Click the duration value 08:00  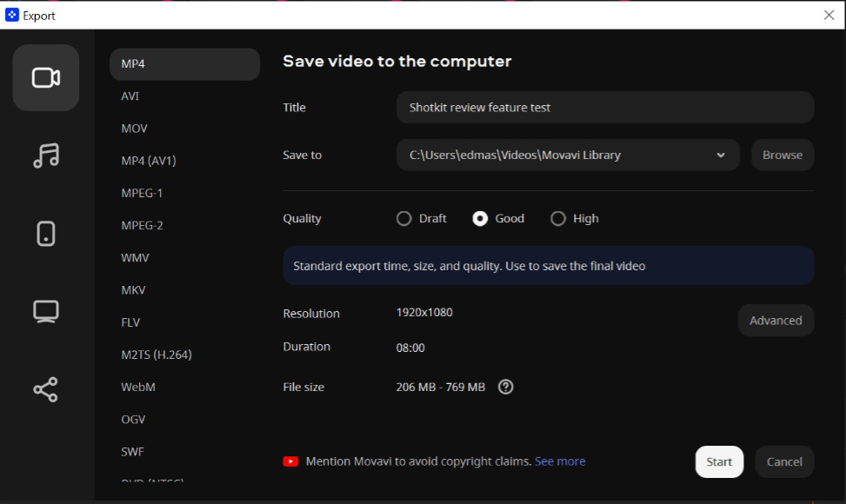[x=410, y=348]
